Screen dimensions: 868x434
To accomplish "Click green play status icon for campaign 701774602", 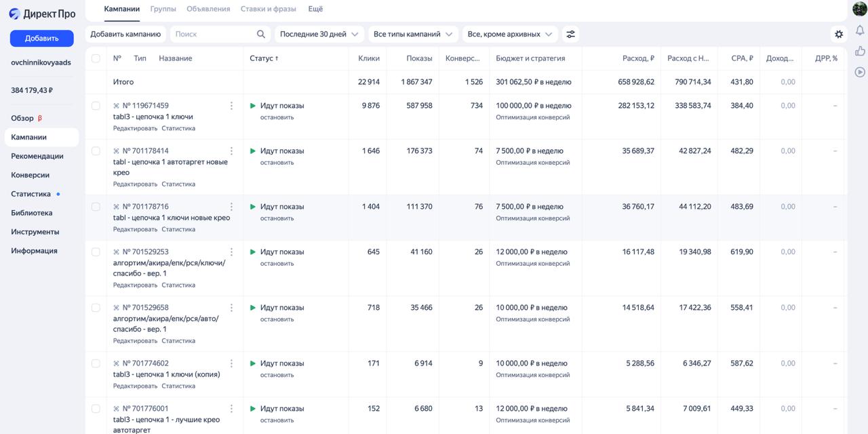I will click(253, 363).
